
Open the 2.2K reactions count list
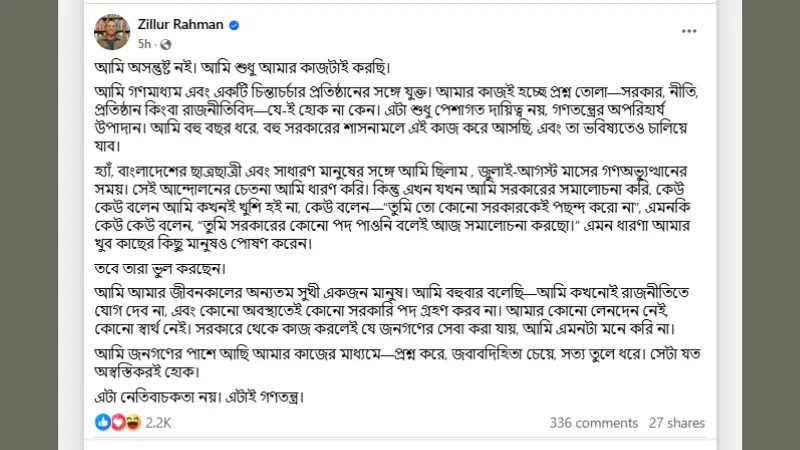click(158, 423)
